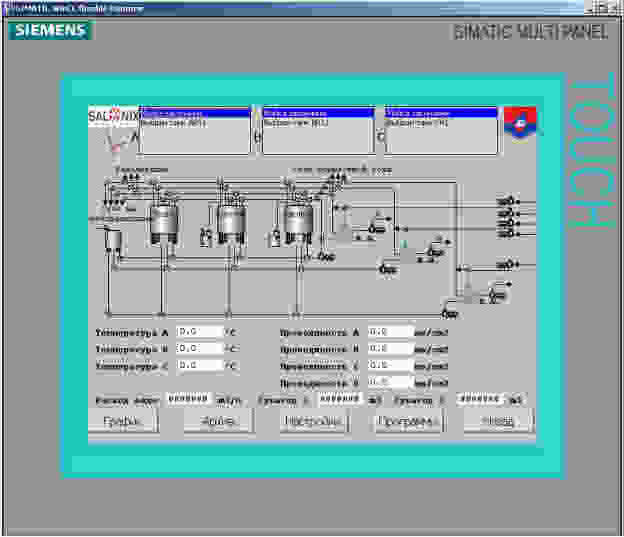Click the water flow value field

[x=189, y=399]
